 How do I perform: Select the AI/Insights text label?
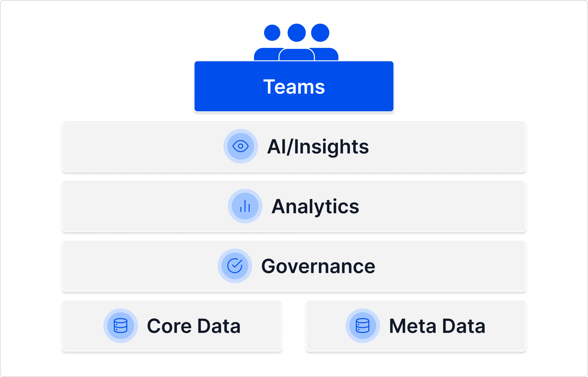pyautogui.click(x=318, y=147)
